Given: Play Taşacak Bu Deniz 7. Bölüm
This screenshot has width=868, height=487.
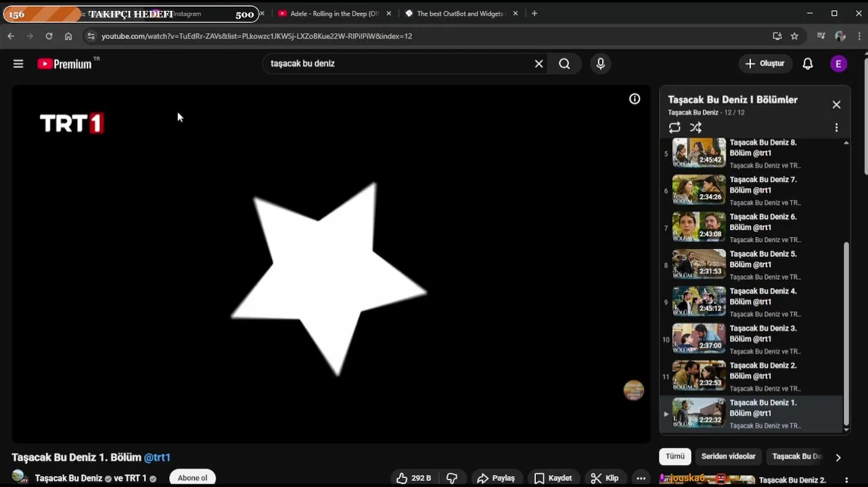Looking at the screenshot, I should tap(751, 191).
